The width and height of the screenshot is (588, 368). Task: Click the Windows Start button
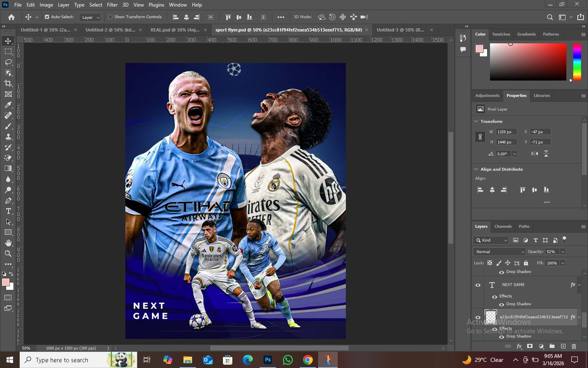tap(10, 360)
